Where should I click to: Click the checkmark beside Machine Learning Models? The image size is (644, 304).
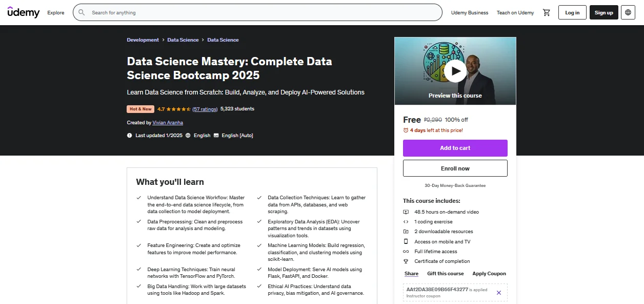pyautogui.click(x=259, y=245)
